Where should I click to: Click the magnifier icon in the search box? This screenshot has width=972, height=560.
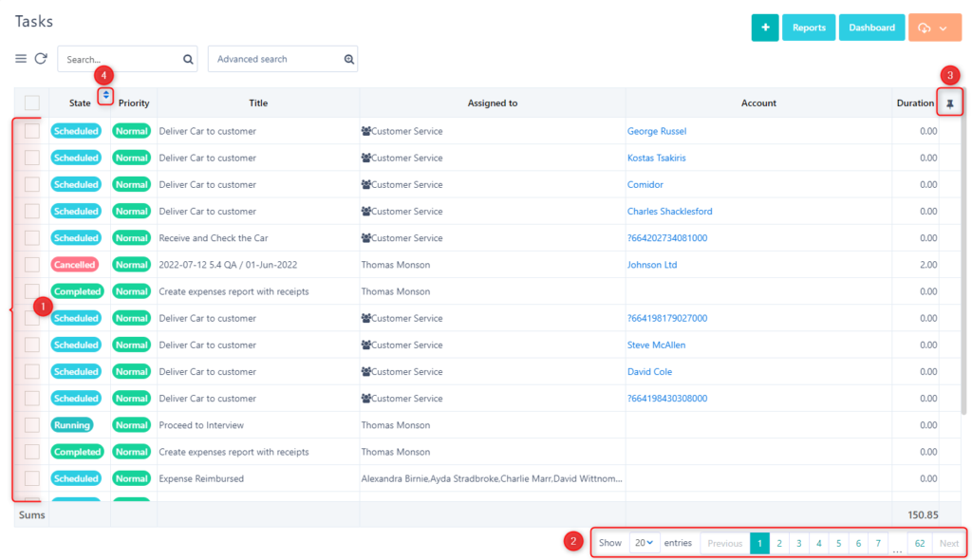(x=187, y=58)
